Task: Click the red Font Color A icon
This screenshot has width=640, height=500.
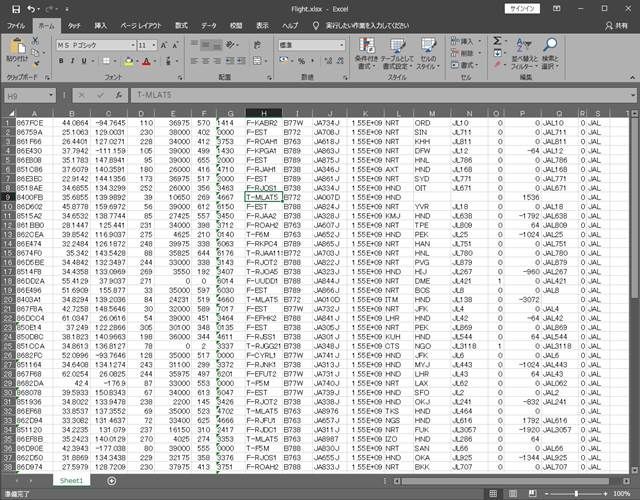Action: 147,61
